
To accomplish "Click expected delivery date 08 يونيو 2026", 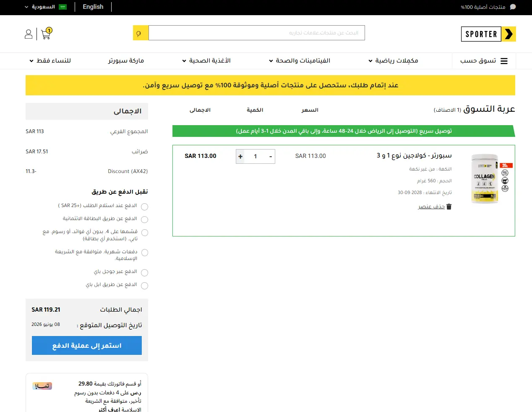I will pos(46,325).
